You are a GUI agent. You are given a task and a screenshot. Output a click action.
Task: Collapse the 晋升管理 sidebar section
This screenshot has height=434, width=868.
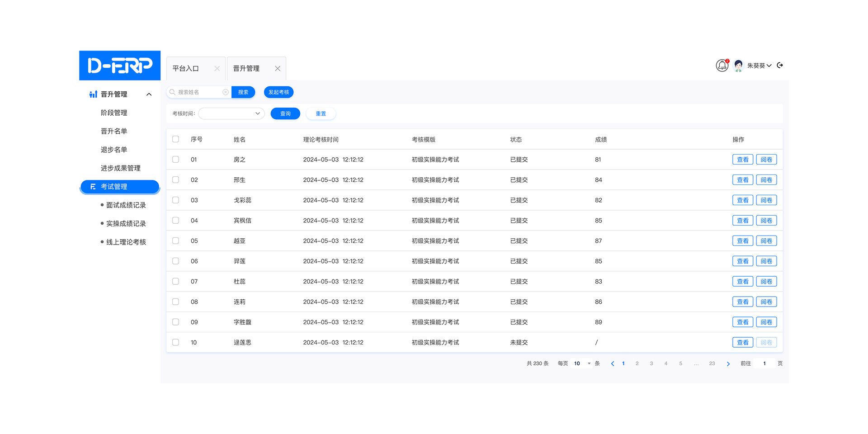[x=149, y=94]
